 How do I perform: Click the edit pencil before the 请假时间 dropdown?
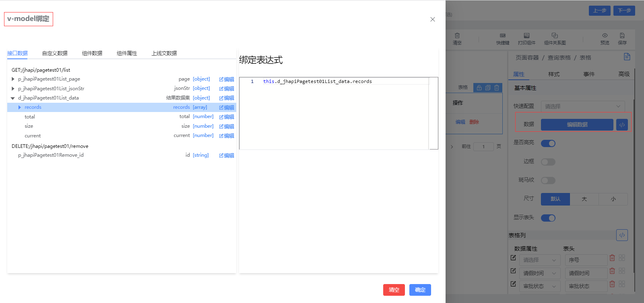[x=513, y=271]
